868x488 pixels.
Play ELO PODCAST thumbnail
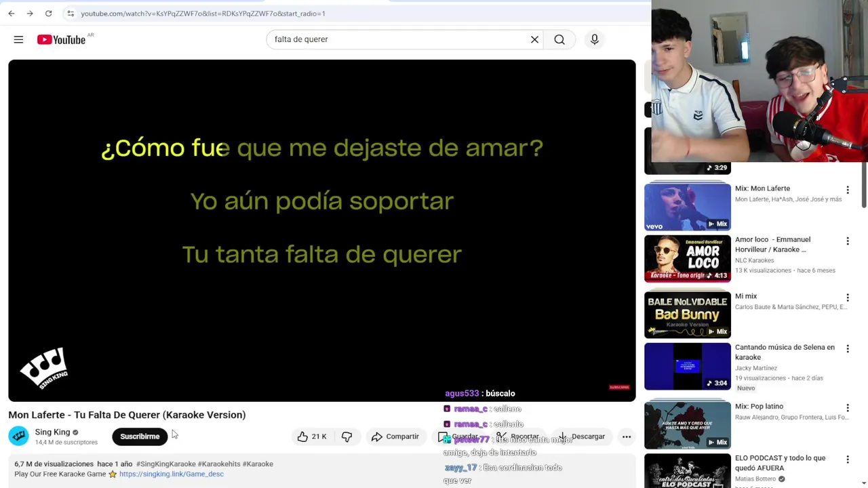[x=688, y=470]
